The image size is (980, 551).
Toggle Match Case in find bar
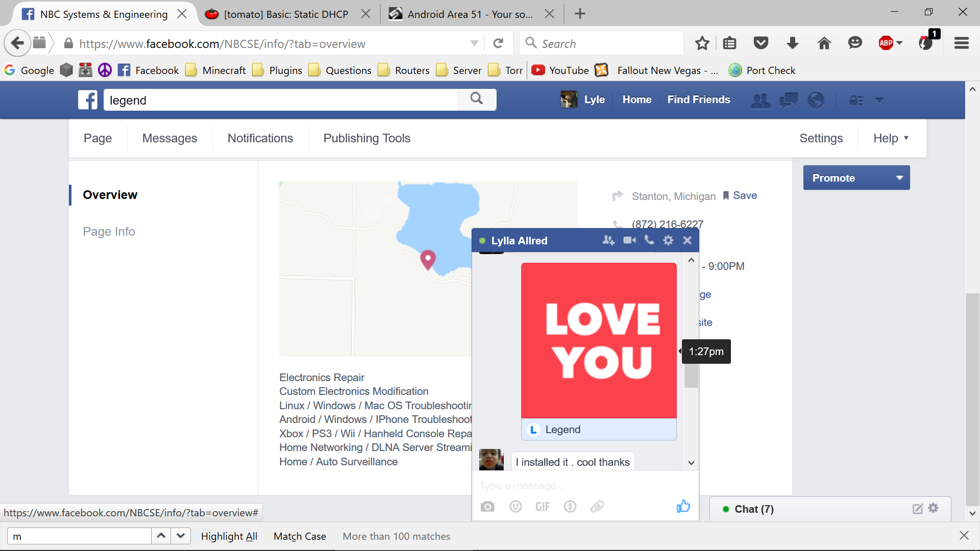point(300,536)
